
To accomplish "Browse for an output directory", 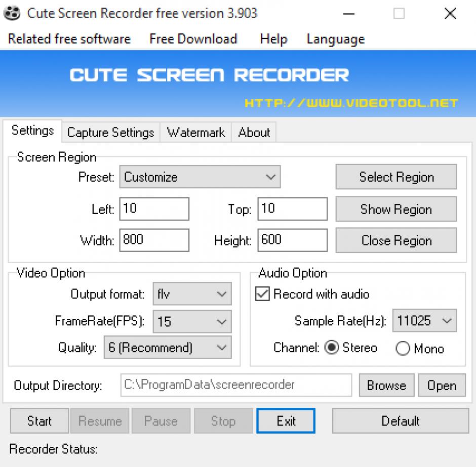I will point(386,385).
